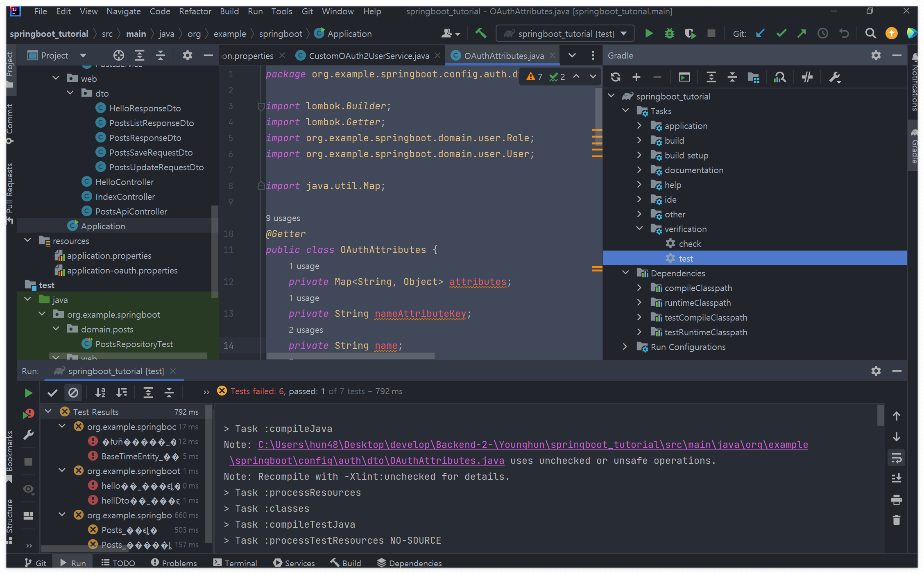Open the Refactor menu
924x574 pixels.
[195, 11]
